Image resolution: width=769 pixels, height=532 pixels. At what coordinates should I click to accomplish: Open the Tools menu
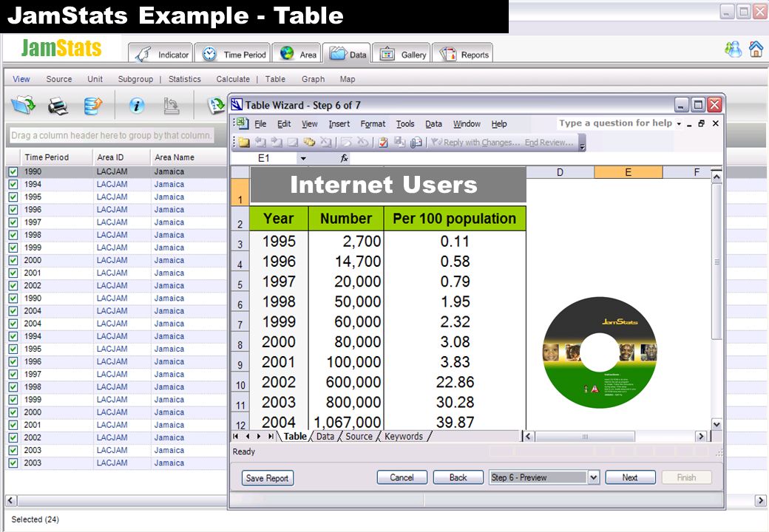point(405,124)
